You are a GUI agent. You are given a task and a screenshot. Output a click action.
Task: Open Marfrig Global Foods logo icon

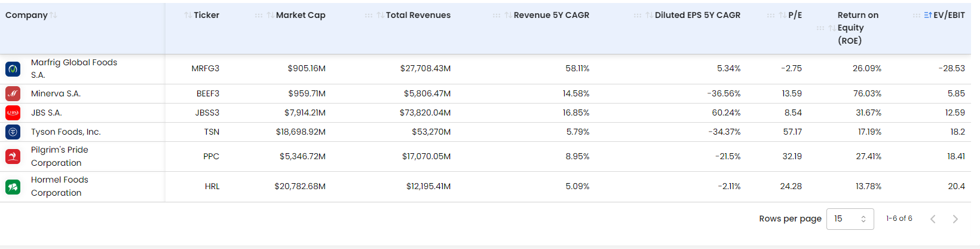point(13,69)
